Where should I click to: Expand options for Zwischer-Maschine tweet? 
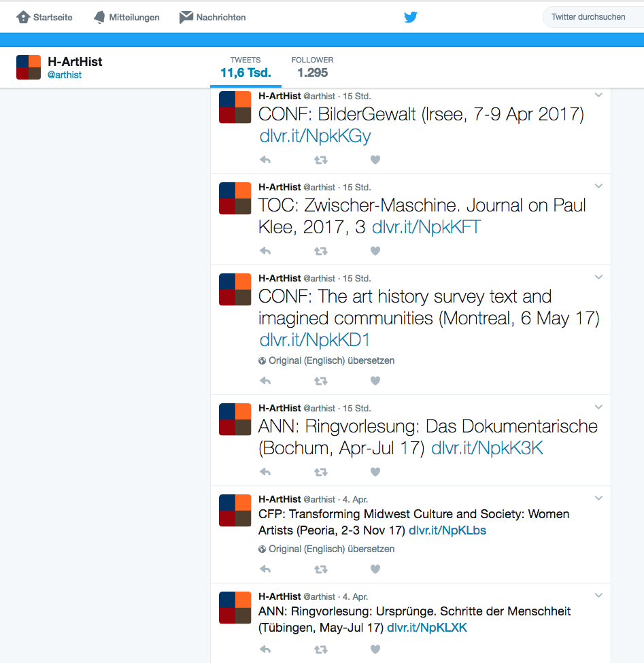click(x=598, y=186)
